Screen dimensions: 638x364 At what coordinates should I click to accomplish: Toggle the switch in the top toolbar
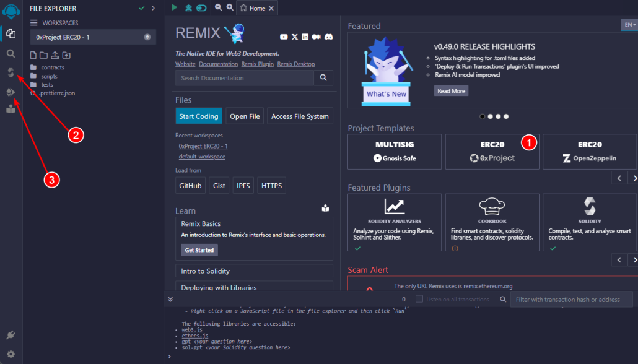(201, 8)
